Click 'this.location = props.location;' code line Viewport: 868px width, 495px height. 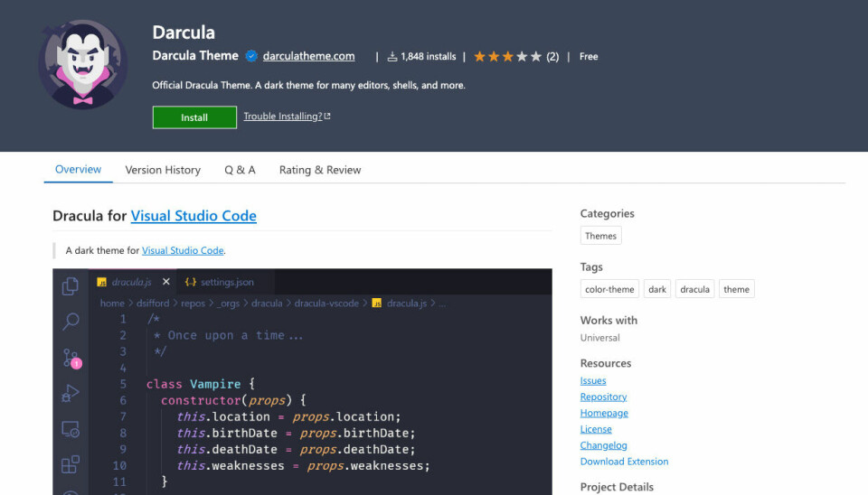click(288, 416)
